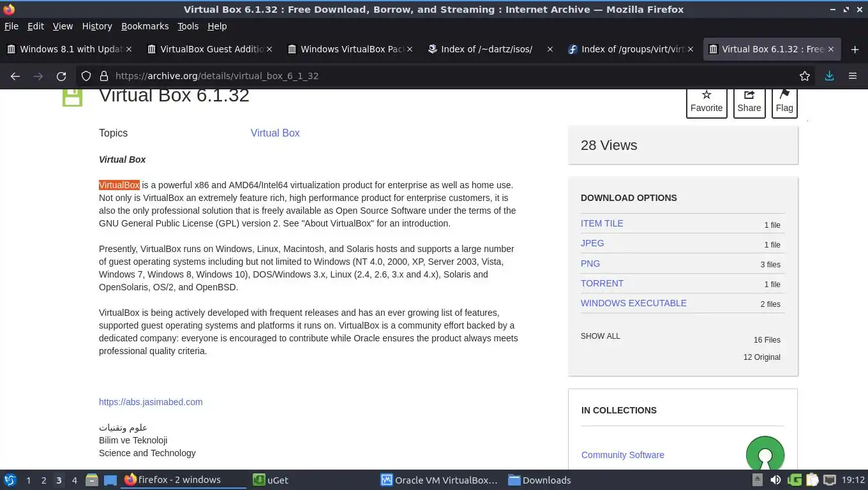Click the browser back arrow
Image resolution: width=868 pixels, height=490 pixels.
pyautogui.click(x=15, y=76)
